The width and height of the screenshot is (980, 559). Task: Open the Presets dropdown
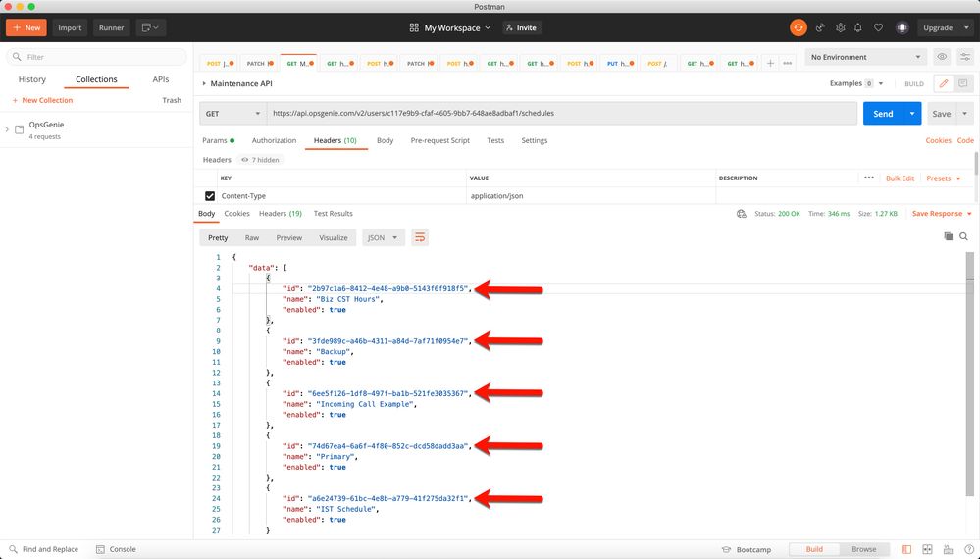pyautogui.click(x=944, y=178)
